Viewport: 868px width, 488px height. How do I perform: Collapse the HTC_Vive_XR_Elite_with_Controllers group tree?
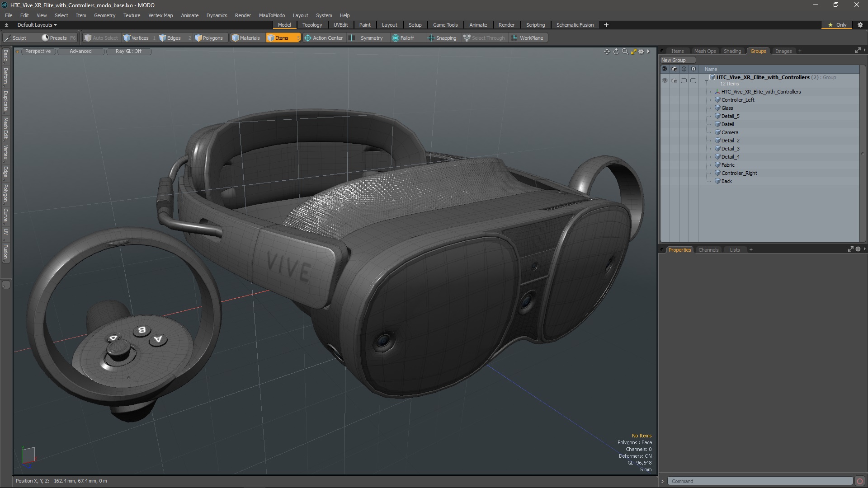706,80
